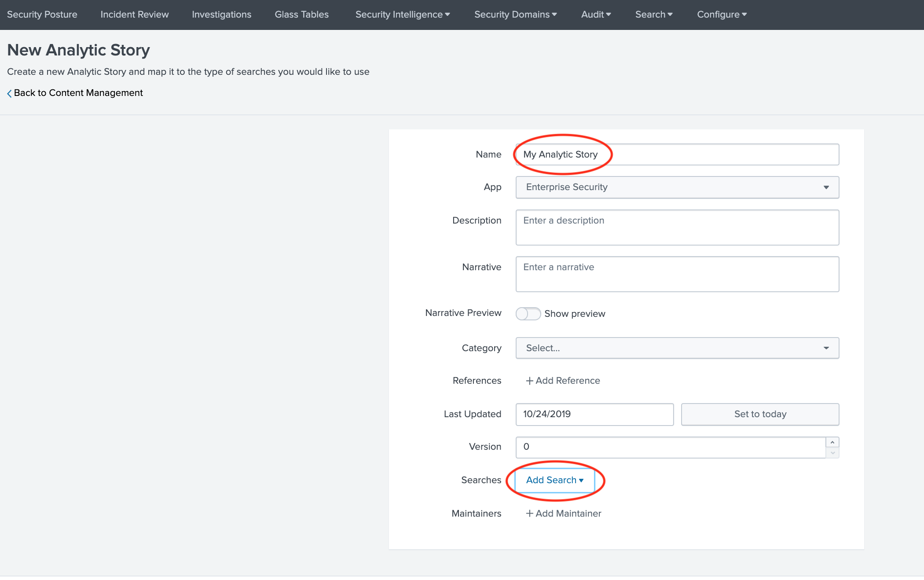The image size is (924, 580).
Task: Expand the Audit menu
Action: coord(596,15)
